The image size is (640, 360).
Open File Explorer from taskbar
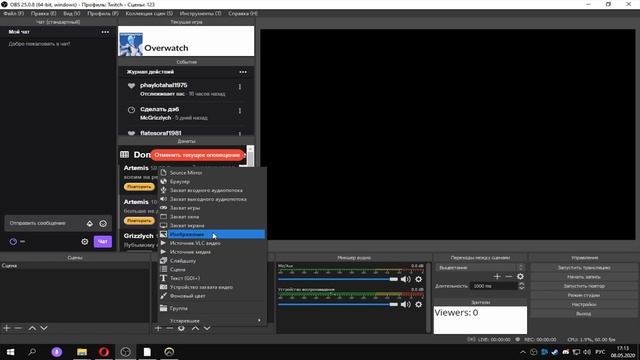coord(82,352)
